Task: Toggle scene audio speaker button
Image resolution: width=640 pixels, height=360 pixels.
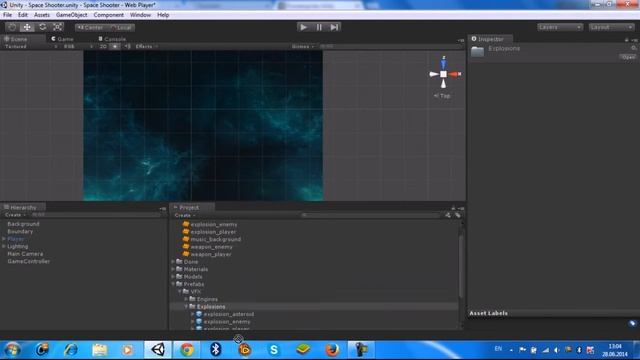Action: point(128,47)
